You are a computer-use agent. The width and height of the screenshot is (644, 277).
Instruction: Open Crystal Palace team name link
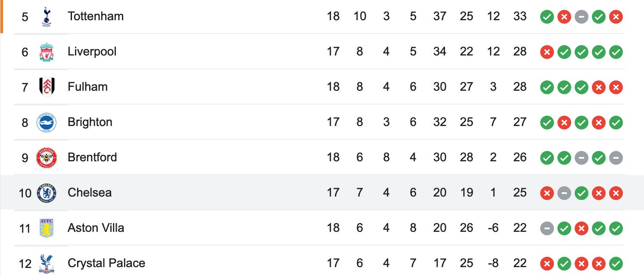click(x=106, y=263)
